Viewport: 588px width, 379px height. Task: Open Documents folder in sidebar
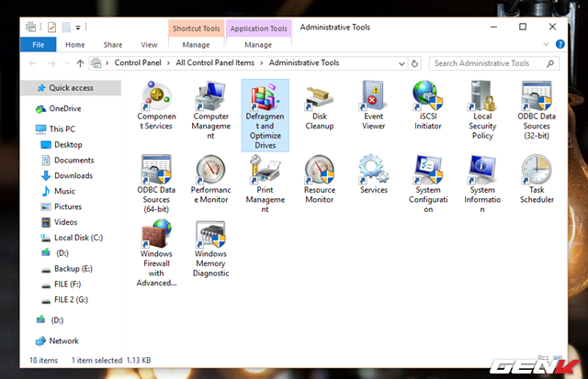pos(67,161)
